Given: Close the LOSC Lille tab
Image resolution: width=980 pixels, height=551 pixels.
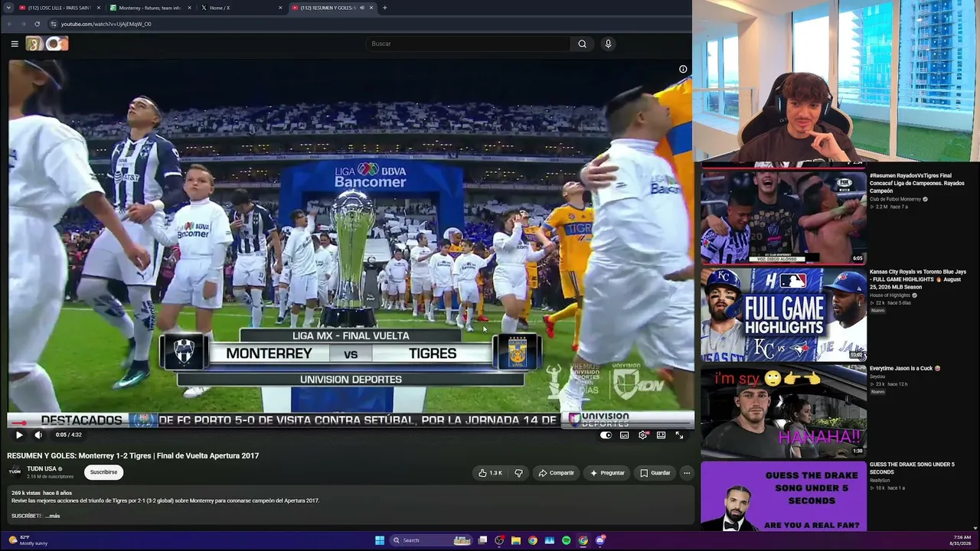Looking at the screenshot, I should coord(98,8).
